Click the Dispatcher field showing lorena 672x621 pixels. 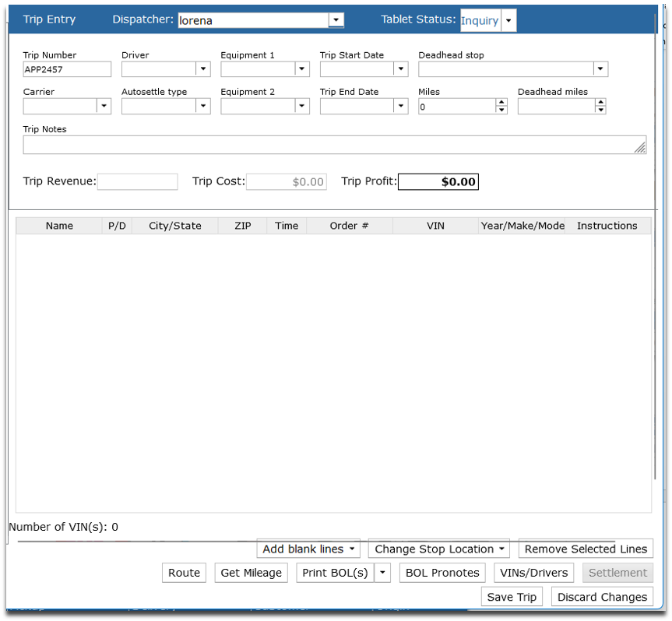point(253,20)
